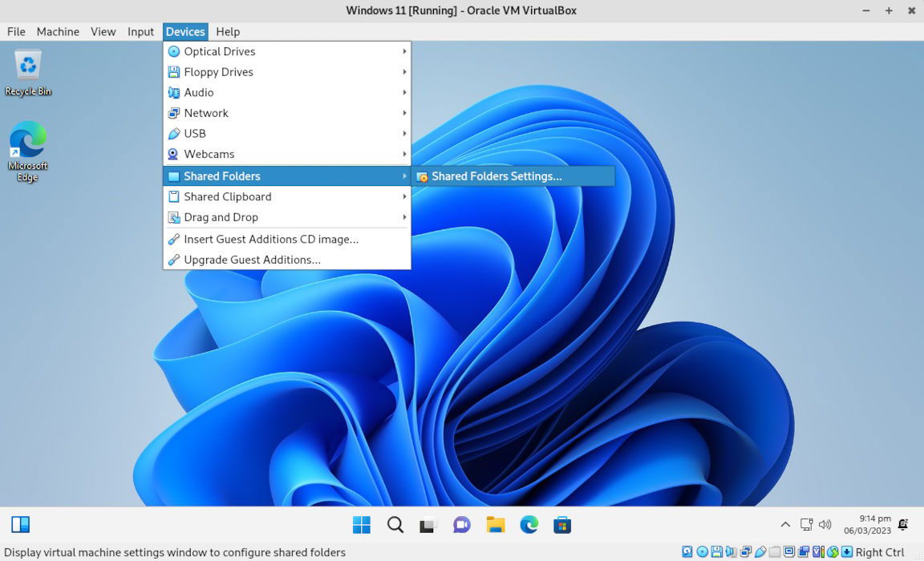Expand the Shared Clipboard submenu

(228, 196)
